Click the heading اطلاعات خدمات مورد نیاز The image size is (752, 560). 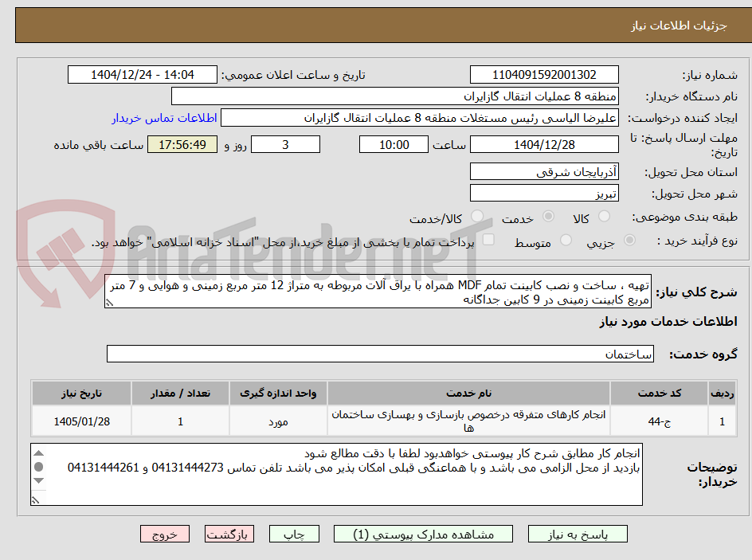pos(668,321)
